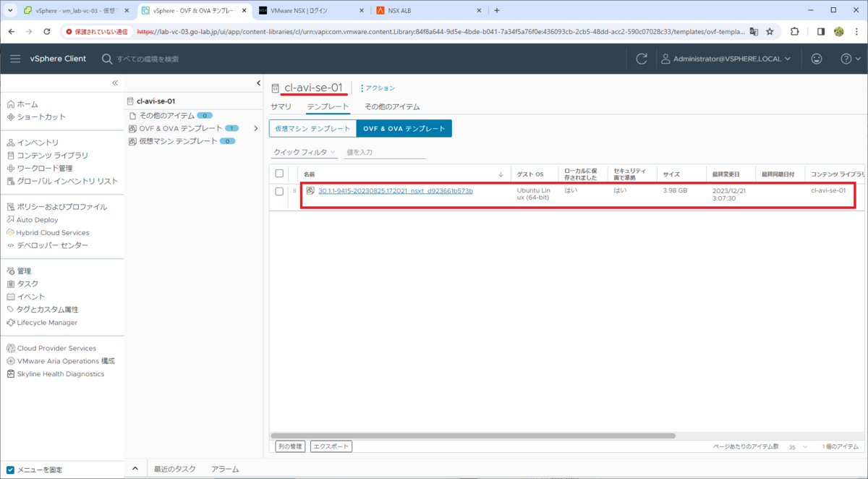Screen dimensions: 868x479
Task: Open Recent Tasks bottom tab
Action: point(174,469)
